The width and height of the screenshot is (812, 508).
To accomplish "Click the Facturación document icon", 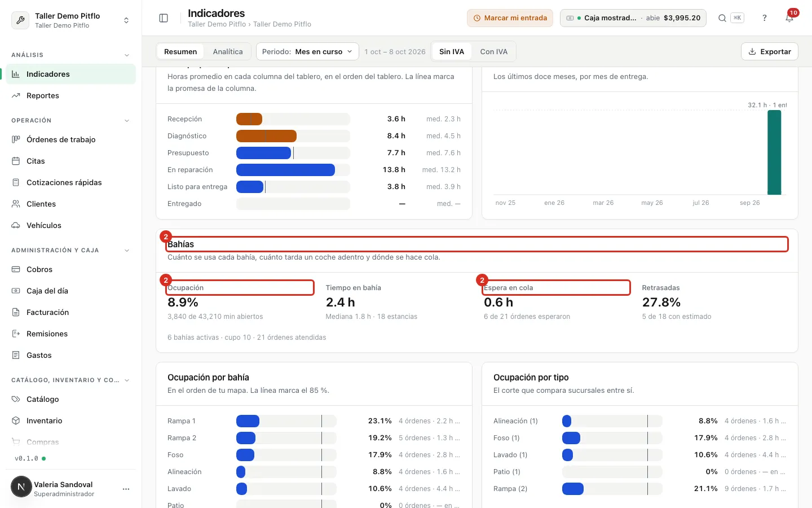I will [16, 312].
